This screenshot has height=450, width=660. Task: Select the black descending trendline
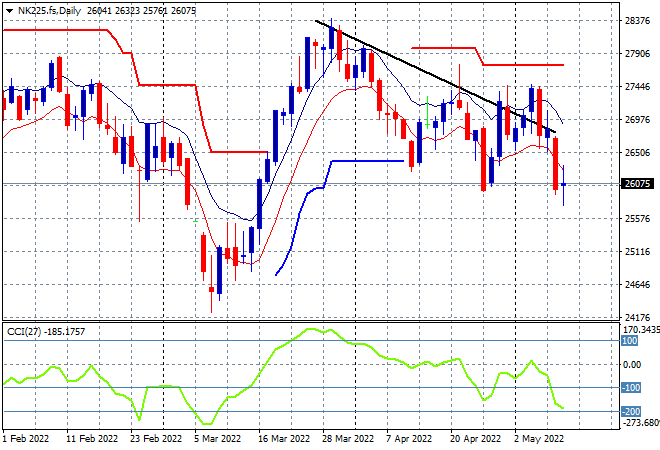click(436, 77)
